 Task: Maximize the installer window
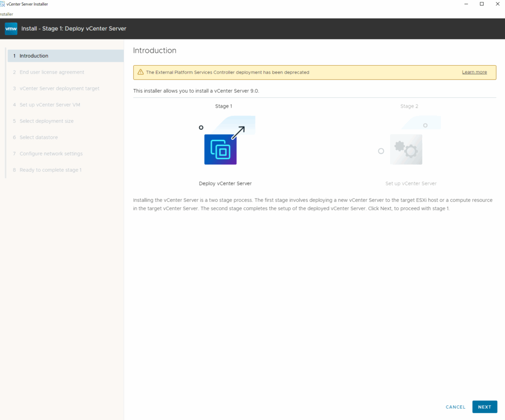pyautogui.click(x=482, y=4)
